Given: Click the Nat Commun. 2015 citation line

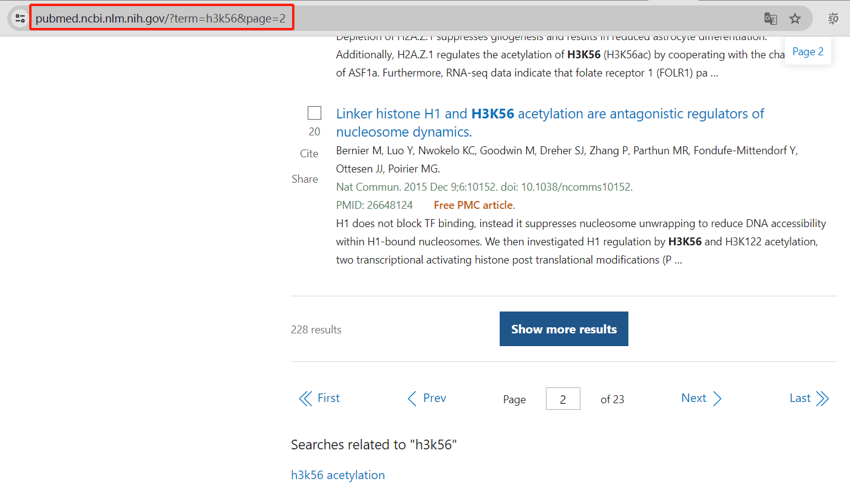Looking at the screenshot, I should [484, 187].
